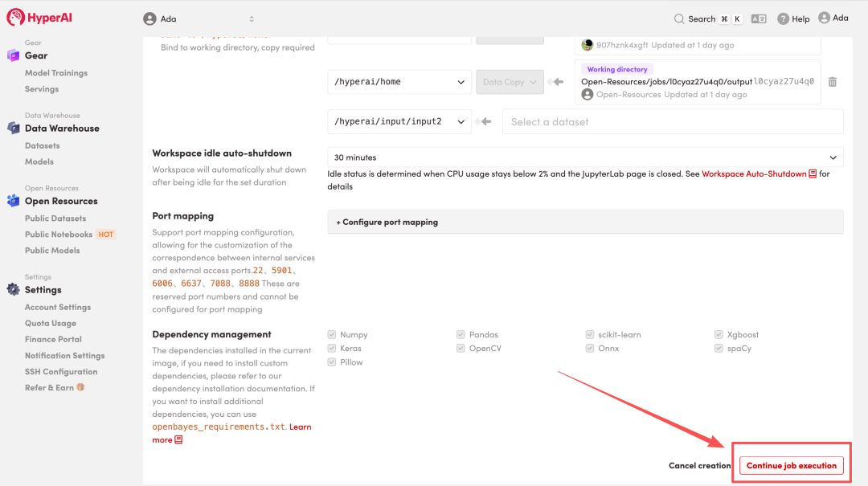This screenshot has height=486, width=868.
Task: Open the /hyperai/input/input2 path dropdown
Action: pos(399,122)
